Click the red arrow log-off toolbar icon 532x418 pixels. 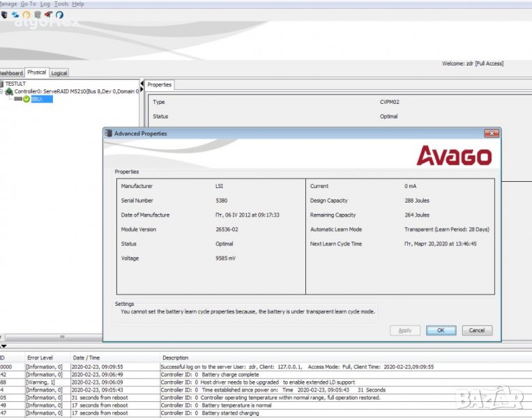click(48, 14)
